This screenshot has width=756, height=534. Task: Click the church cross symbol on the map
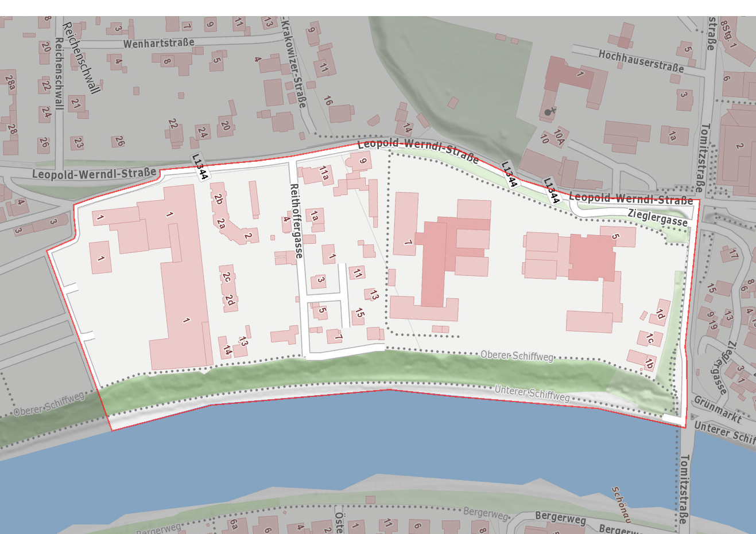(x=549, y=111)
